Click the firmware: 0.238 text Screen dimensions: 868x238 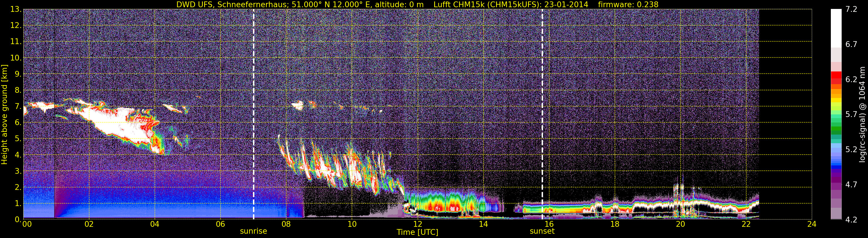pos(628,4)
